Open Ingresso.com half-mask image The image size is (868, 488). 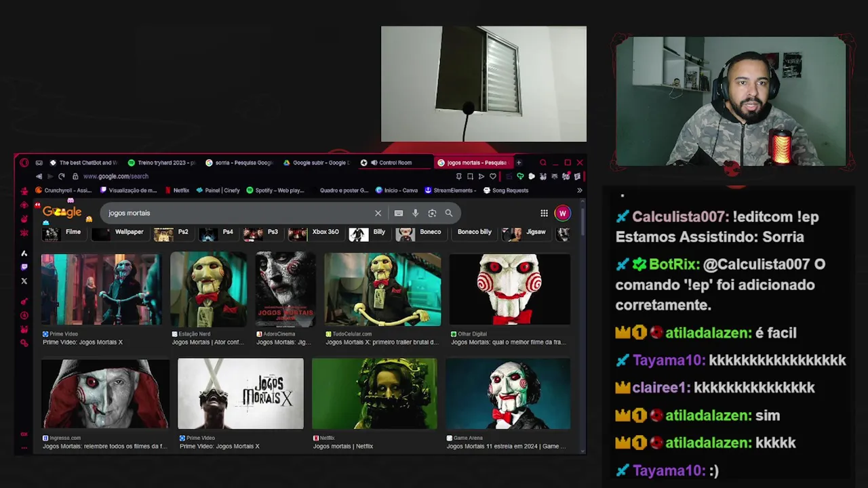coord(105,394)
